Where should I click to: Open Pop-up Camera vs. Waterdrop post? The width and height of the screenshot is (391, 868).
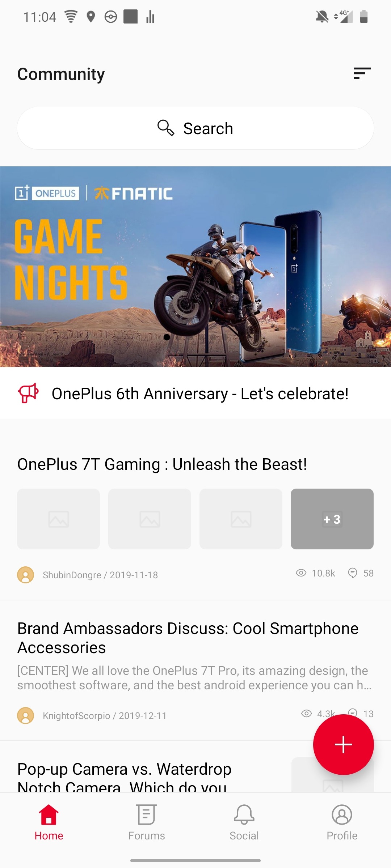(x=124, y=777)
